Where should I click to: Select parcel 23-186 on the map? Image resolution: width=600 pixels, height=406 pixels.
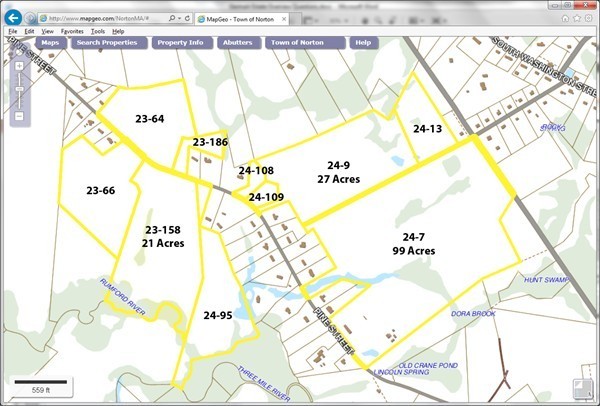tap(210, 142)
